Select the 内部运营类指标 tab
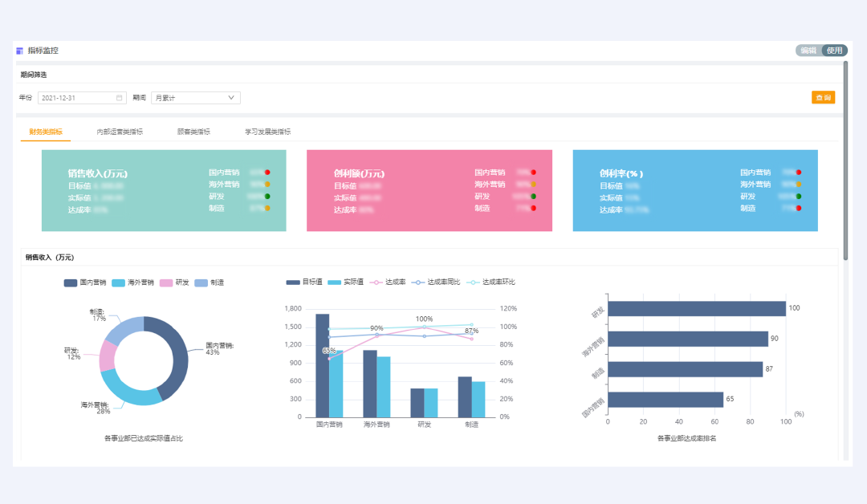The image size is (867, 504). point(120,132)
